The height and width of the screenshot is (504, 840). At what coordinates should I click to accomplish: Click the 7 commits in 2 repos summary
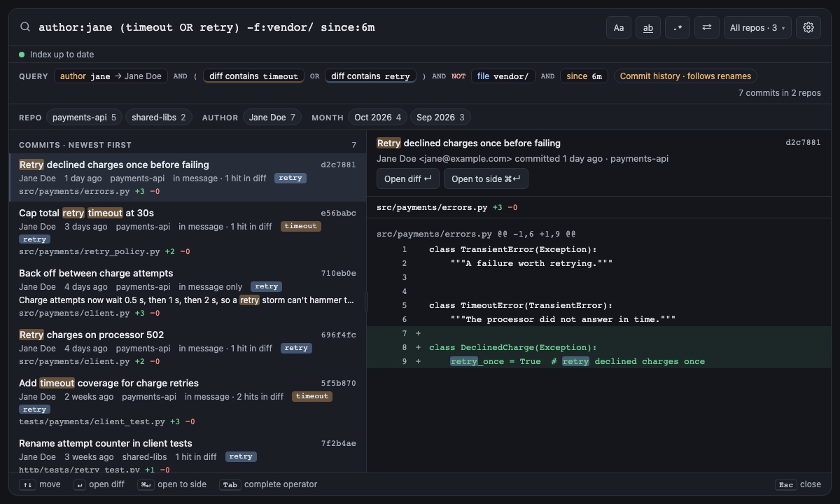tap(780, 92)
